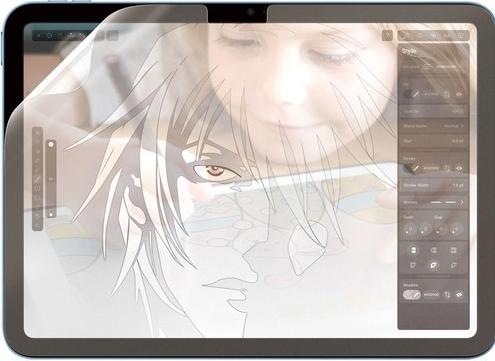Expand the dash line style chevron
The height and width of the screenshot is (361, 495).
[x=462, y=202]
